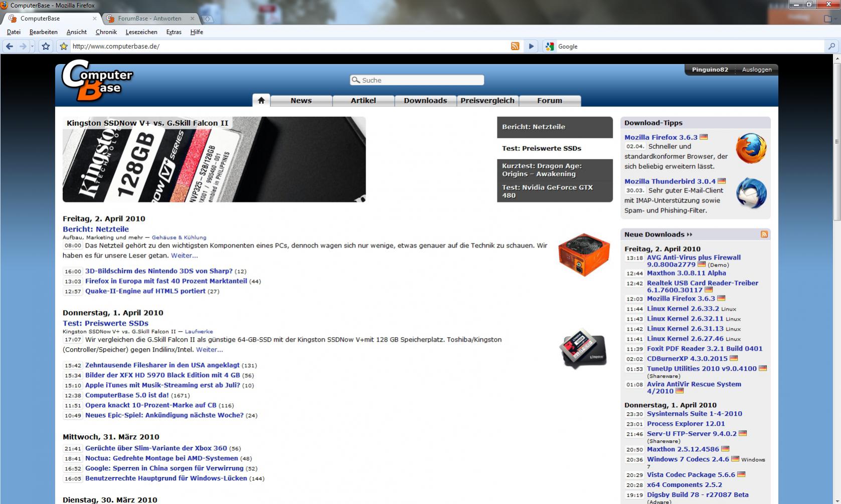Open 3D-Bildschirm des Nintendo 3DS von Sharp?

point(159,271)
